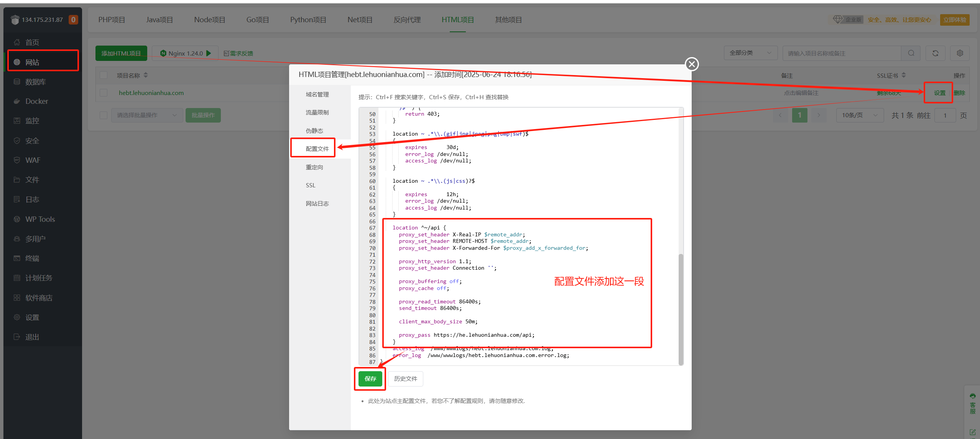The width and height of the screenshot is (980, 439).
Task: Sort by 项目名称 column arrows
Action: pos(146,75)
